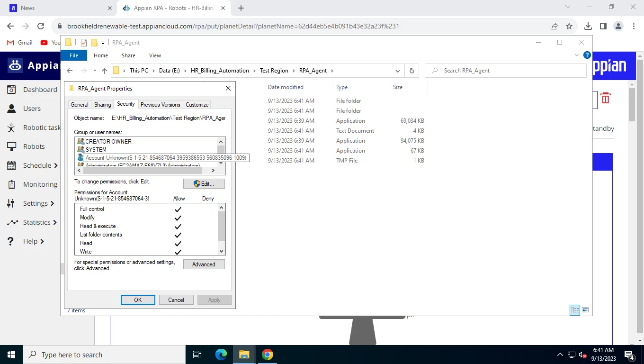This screenshot has width=644, height=364.
Task: Cancel the Properties dialog
Action: point(176,300)
